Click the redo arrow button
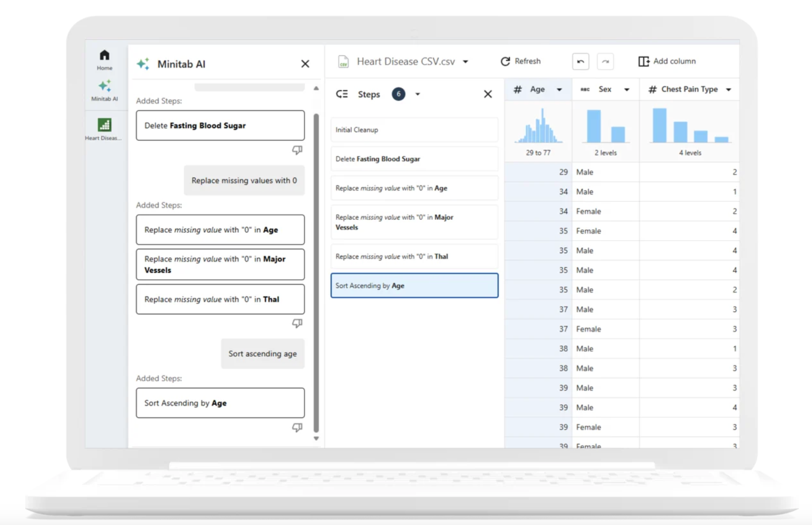 pos(605,61)
